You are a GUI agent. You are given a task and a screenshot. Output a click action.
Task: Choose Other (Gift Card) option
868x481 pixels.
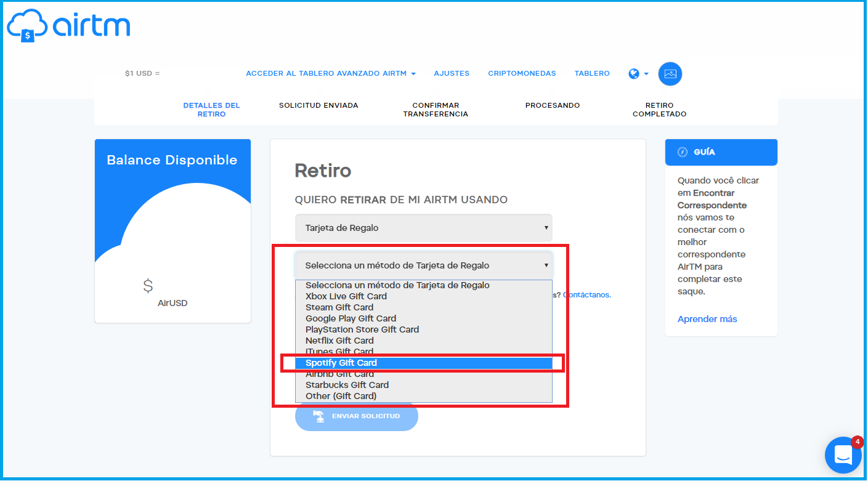424,396
